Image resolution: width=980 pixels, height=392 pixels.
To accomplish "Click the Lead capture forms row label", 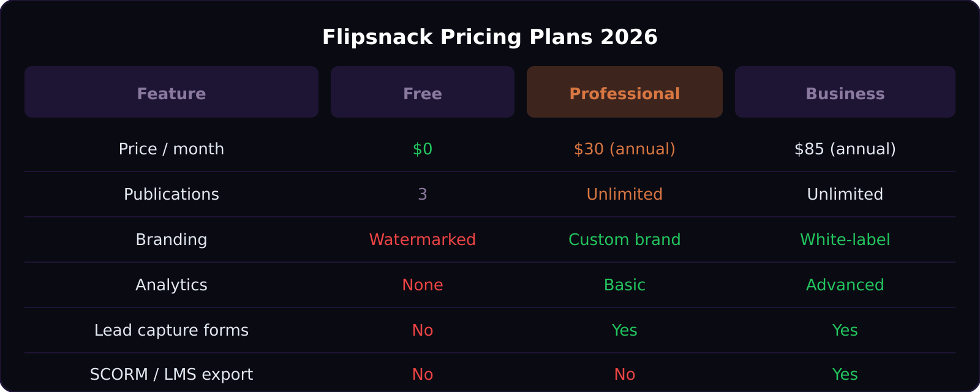I will [x=171, y=330].
